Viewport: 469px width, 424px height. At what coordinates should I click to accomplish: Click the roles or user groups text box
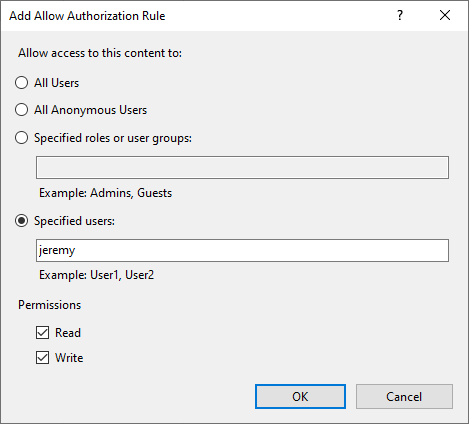(242, 167)
